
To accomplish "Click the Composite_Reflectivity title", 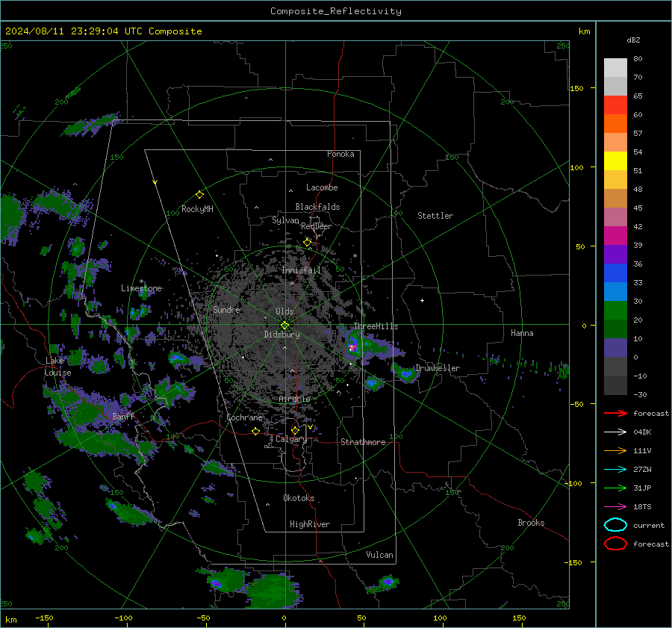I will tap(336, 11).
